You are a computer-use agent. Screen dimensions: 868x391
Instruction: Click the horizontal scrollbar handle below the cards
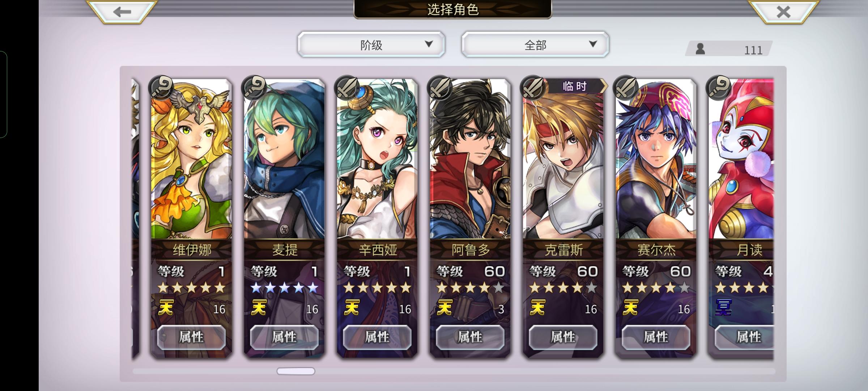296,371
